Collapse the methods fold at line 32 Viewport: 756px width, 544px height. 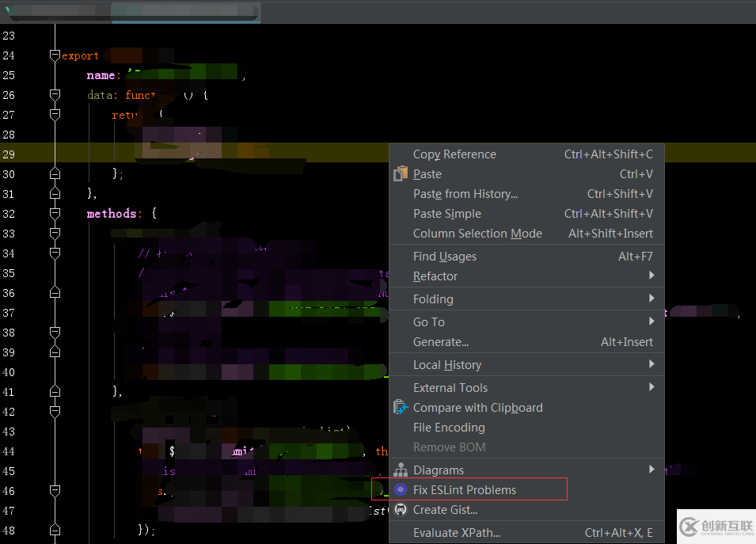[x=55, y=214]
